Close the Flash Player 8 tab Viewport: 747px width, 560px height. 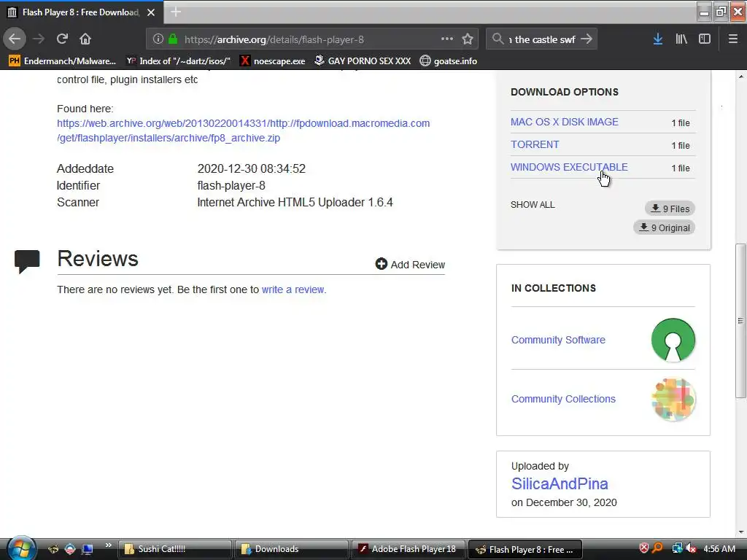pyautogui.click(x=151, y=12)
